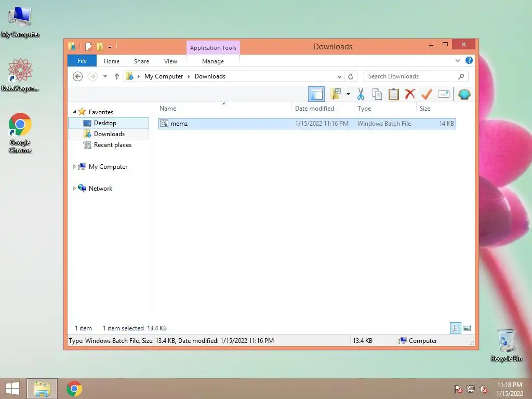
Task: Click the memz file icon
Action: pyautogui.click(x=164, y=123)
